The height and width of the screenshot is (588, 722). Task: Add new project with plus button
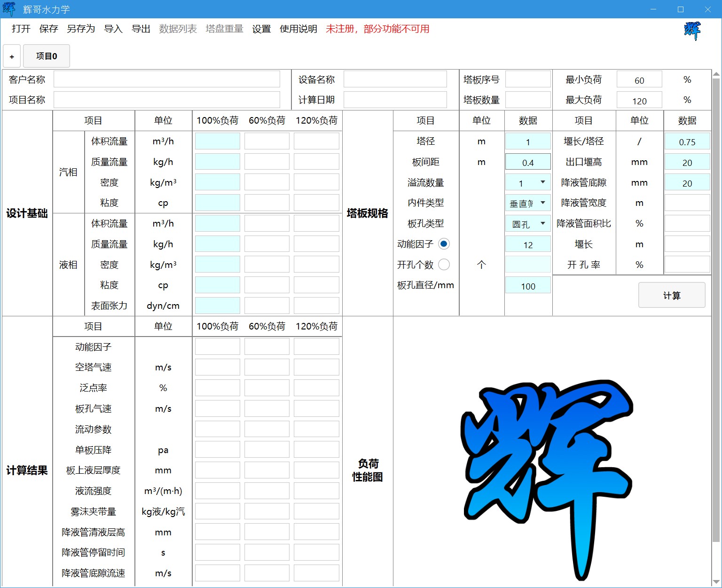tap(12, 56)
